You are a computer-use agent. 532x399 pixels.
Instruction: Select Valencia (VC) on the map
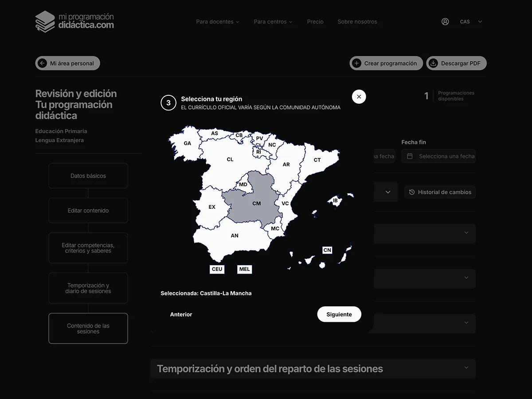click(285, 203)
